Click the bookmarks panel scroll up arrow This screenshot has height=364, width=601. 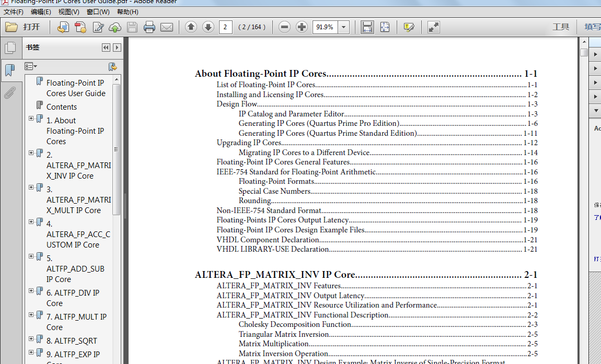point(117,79)
